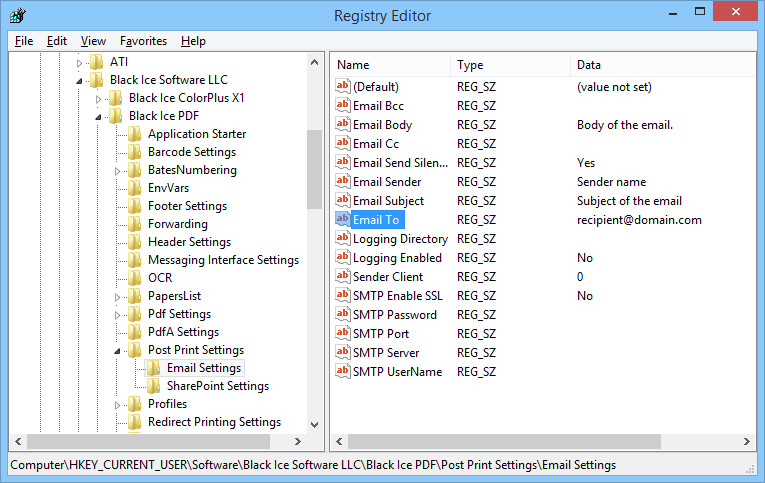The image size is (765, 483).
Task: Expand the Pdf Settings key
Action: point(117,315)
